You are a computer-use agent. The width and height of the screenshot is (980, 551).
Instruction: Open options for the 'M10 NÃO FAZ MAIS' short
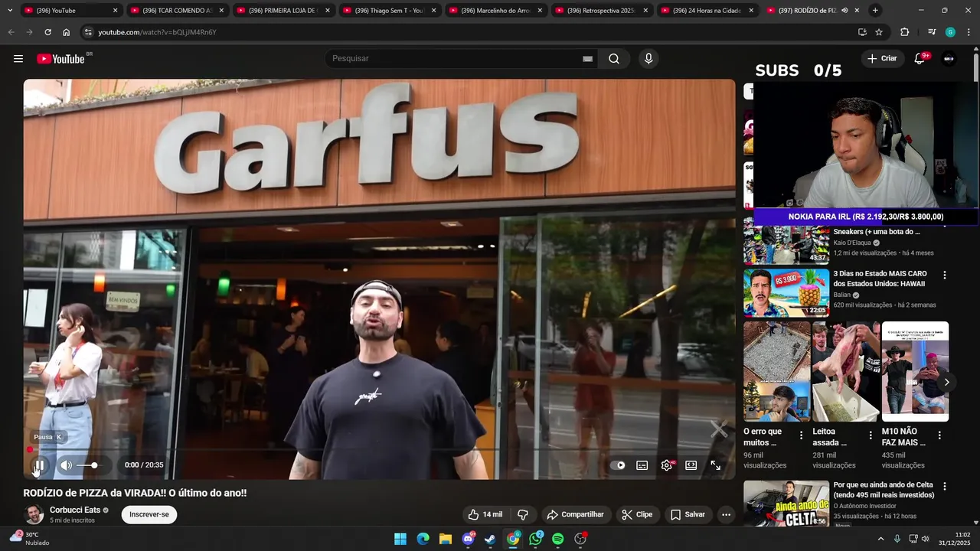(x=939, y=435)
